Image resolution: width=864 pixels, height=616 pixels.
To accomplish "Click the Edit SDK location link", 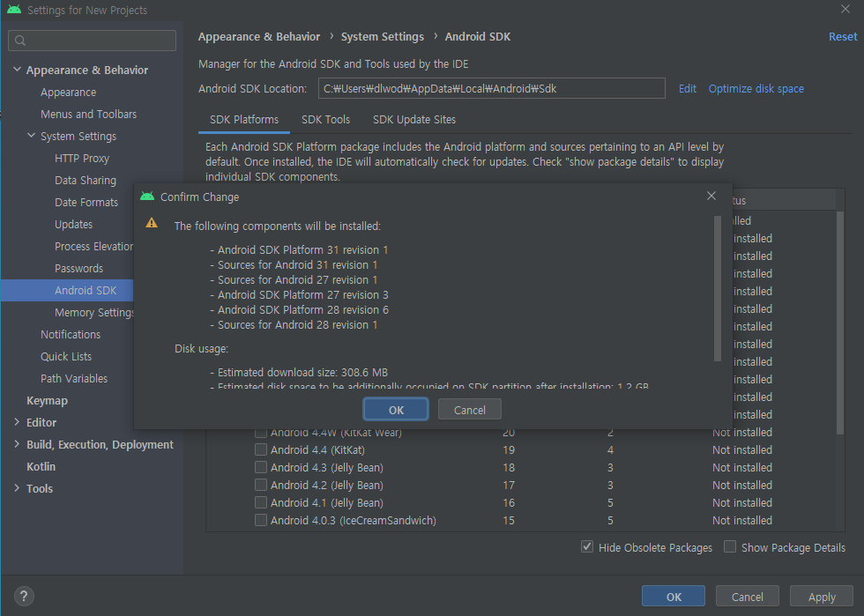I will click(687, 89).
